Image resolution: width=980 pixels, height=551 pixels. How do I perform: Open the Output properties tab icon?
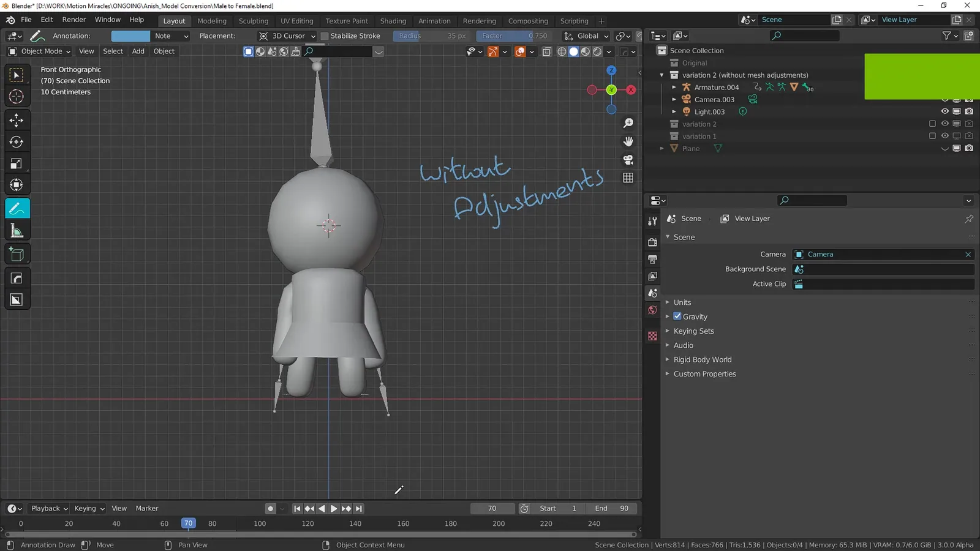point(652,259)
